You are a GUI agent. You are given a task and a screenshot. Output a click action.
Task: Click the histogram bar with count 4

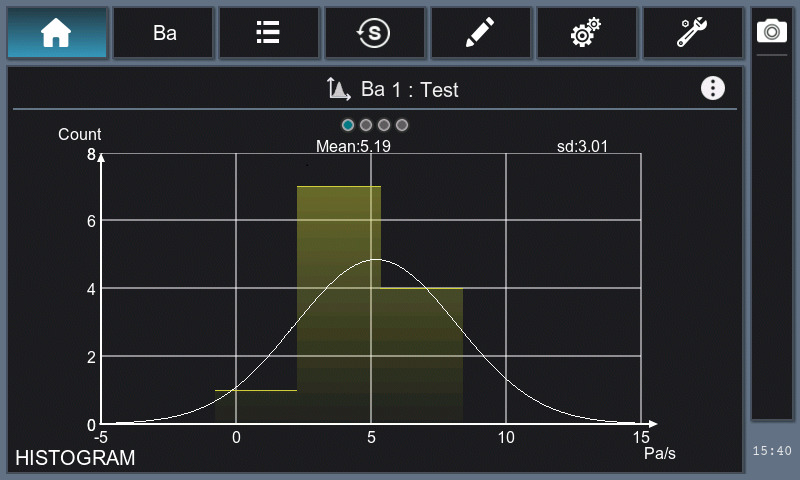tap(422, 356)
